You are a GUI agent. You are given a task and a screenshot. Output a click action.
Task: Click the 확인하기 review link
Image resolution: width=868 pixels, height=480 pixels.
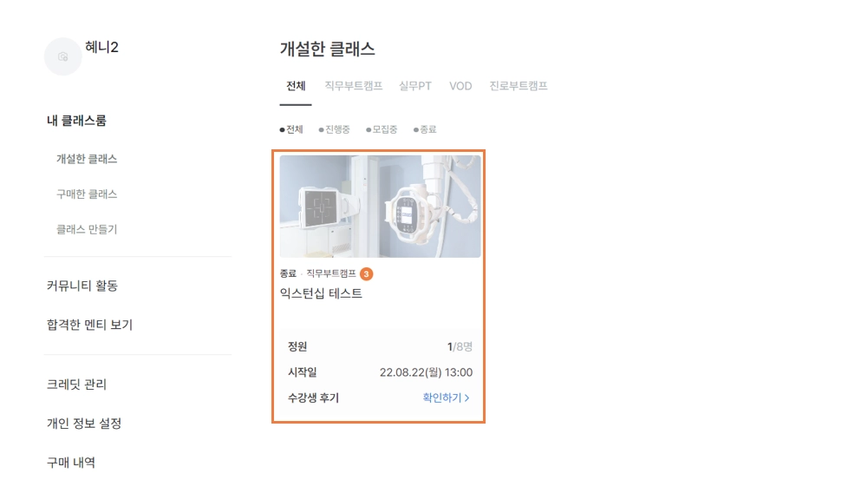(x=441, y=398)
